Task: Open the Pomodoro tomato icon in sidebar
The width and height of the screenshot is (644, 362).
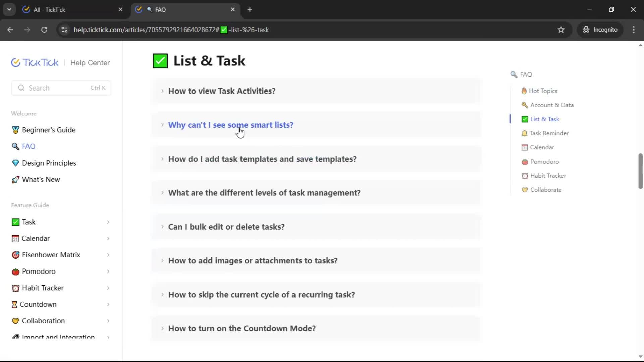Action: coord(15,271)
